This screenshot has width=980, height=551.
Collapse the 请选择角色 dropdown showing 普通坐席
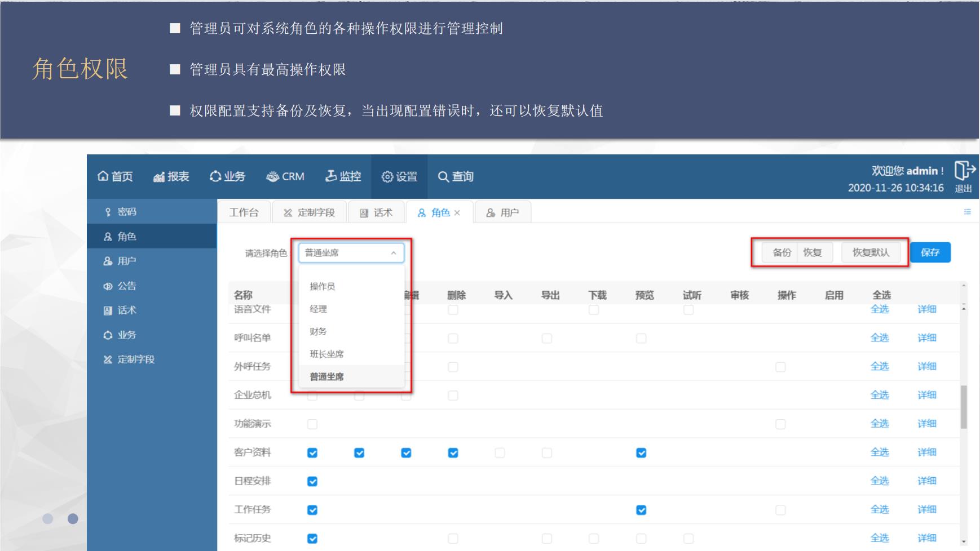point(351,253)
